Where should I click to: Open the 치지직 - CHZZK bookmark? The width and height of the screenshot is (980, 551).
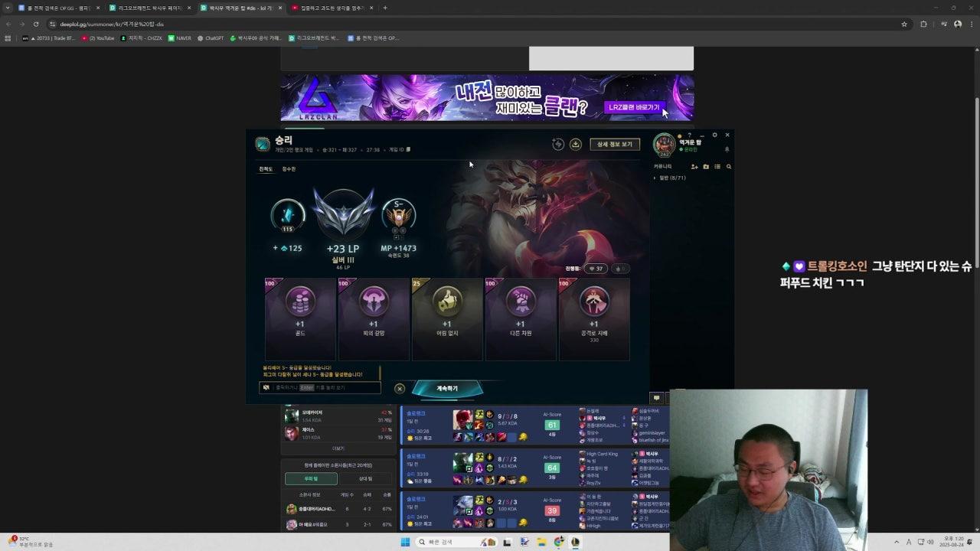tap(142, 37)
